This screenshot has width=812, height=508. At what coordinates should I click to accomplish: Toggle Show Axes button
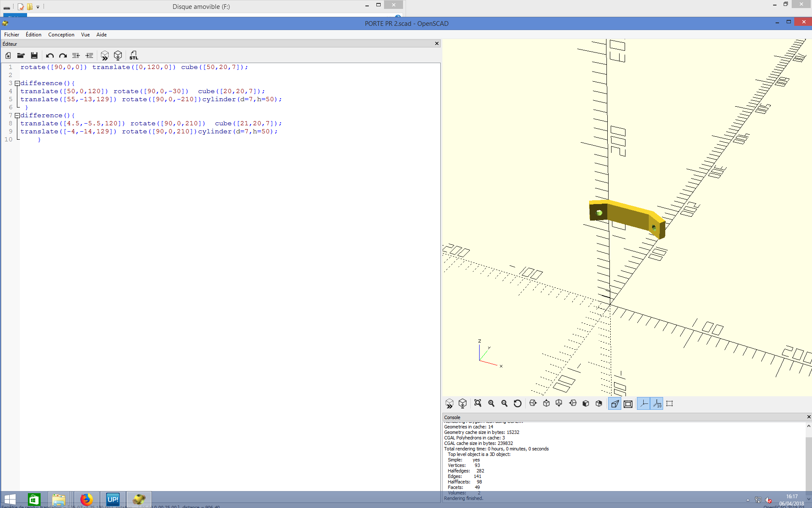[643, 403]
